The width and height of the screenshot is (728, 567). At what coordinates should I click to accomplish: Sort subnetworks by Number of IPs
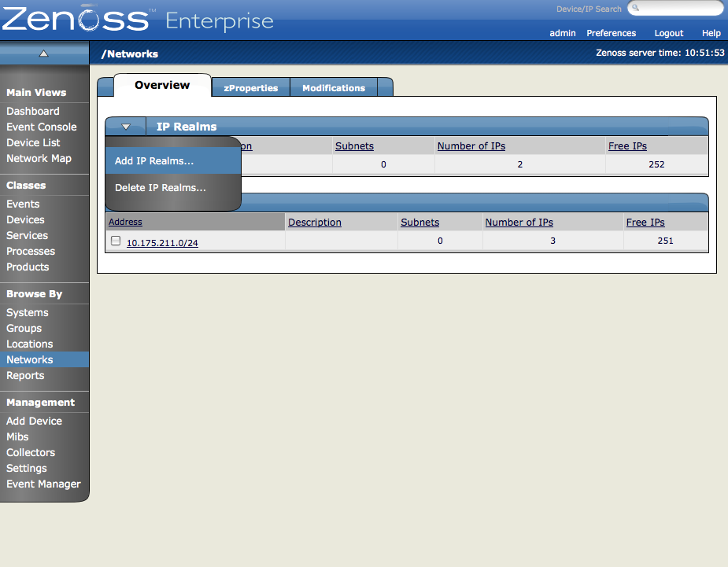click(x=519, y=223)
